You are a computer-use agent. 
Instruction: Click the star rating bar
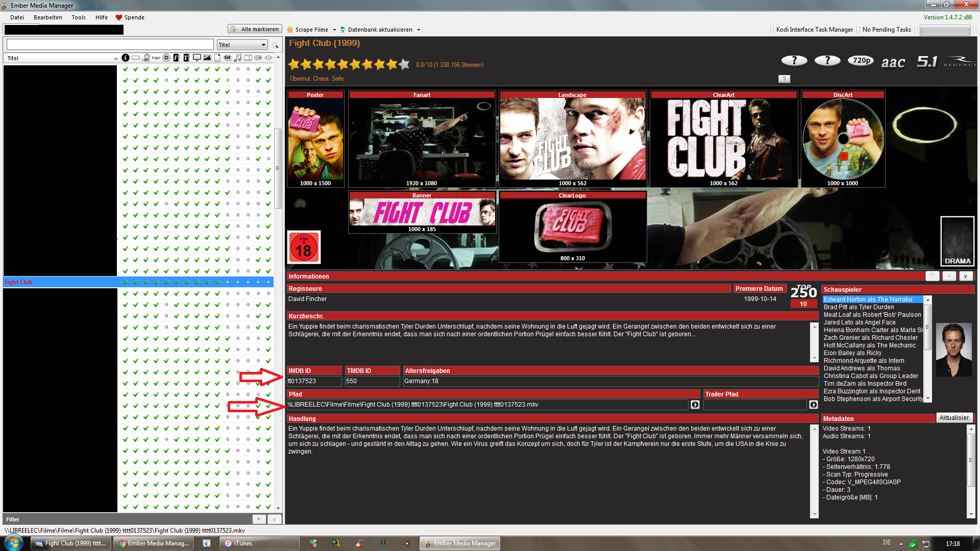coord(349,64)
